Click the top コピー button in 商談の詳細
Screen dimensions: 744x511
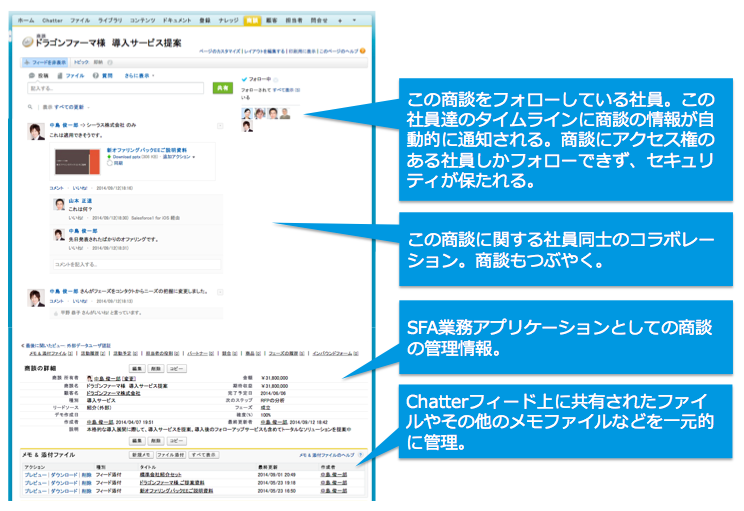(x=177, y=369)
